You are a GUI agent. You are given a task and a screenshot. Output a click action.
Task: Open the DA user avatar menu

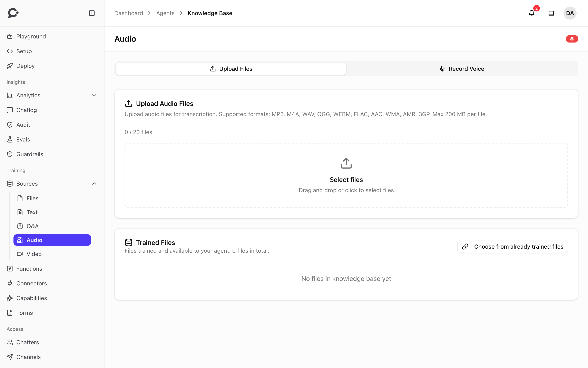pyautogui.click(x=570, y=13)
